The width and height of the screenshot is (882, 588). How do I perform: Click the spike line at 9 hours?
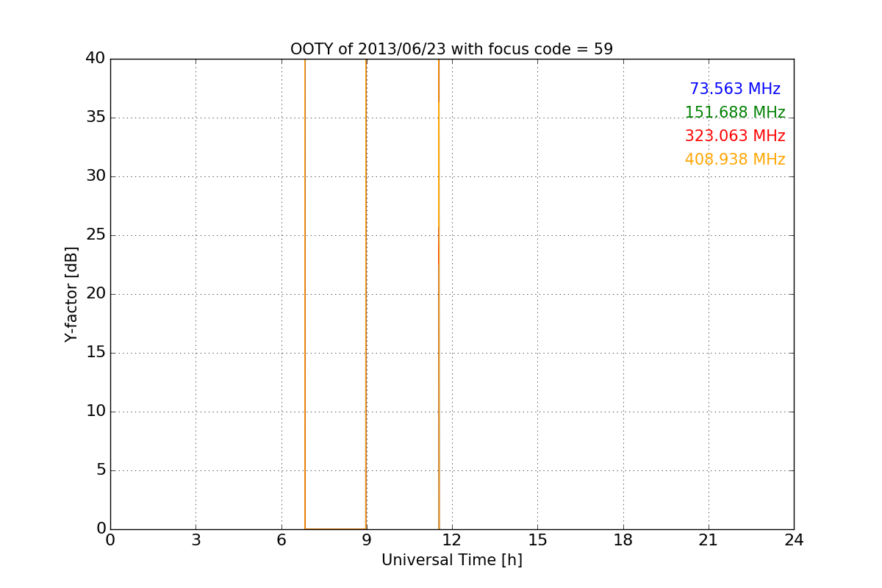point(366,294)
